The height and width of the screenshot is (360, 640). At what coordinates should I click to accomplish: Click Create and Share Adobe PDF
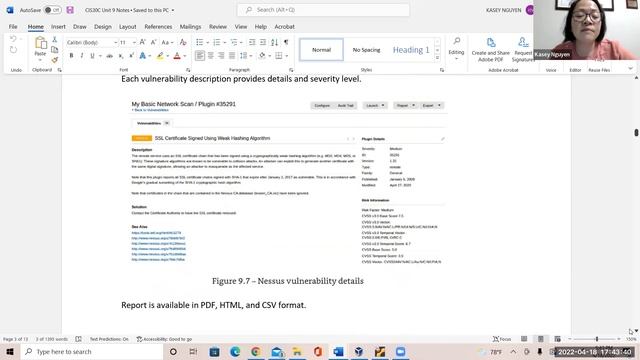[x=491, y=50]
